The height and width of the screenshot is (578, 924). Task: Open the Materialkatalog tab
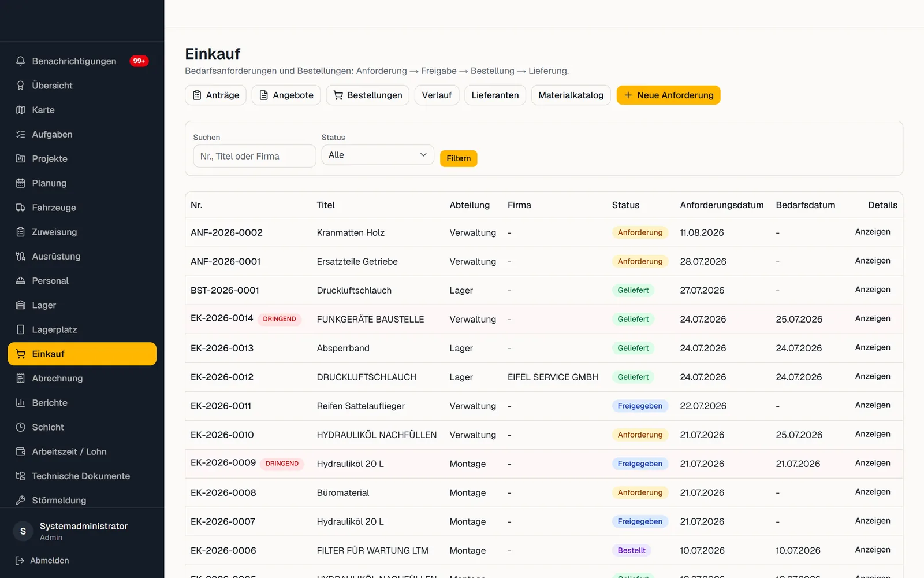click(x=571, y=95)
